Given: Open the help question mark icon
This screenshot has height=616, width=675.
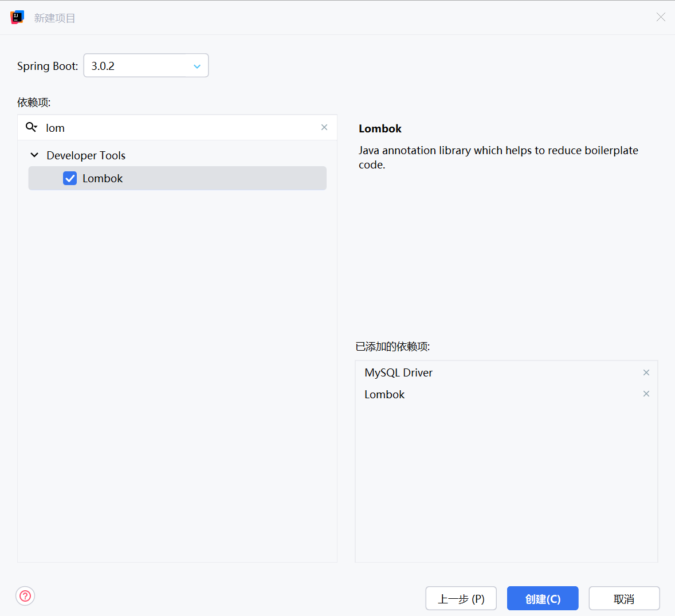Looking at the screenshot, I should (x=25, y=596).
